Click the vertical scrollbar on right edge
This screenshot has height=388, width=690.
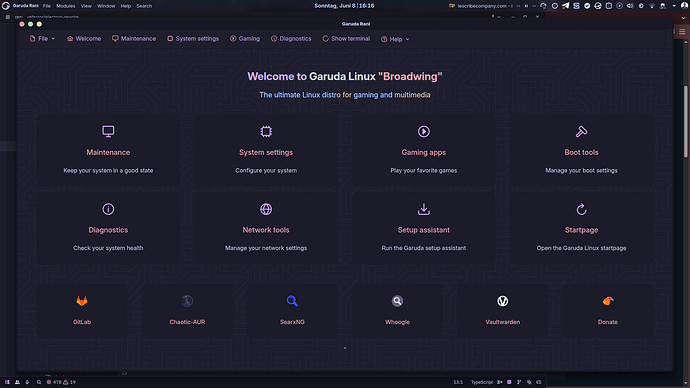point(686,121)
